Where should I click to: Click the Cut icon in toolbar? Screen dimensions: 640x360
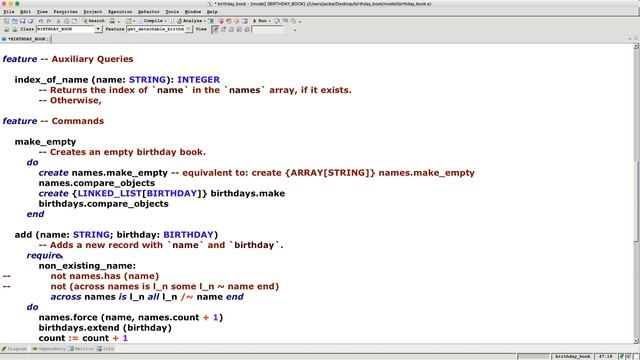pyautogui.click(x=58, y=21)
